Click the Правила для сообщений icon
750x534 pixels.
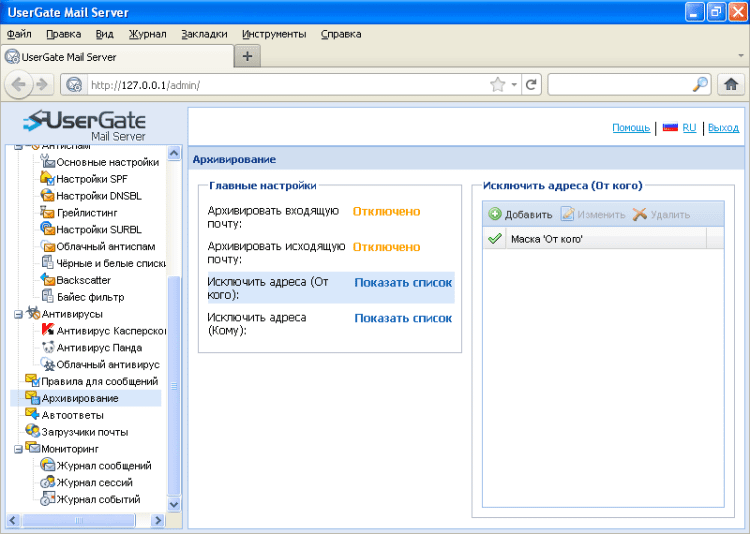pos(33,380)
